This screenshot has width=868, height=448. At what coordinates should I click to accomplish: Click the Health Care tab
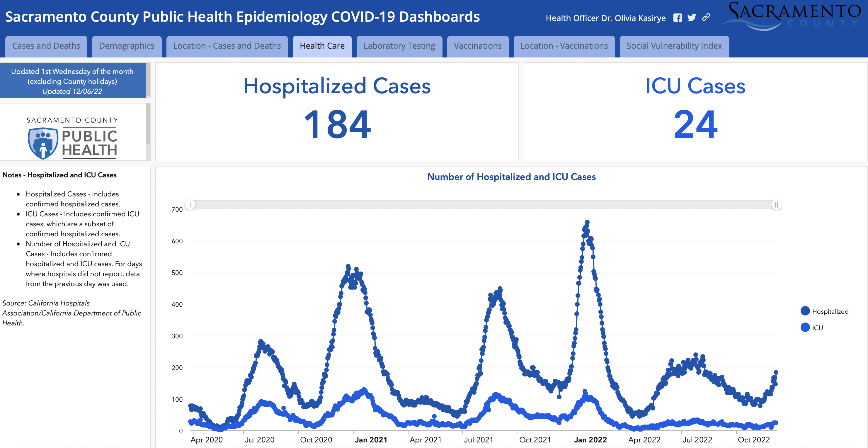(x=322, y=46)
